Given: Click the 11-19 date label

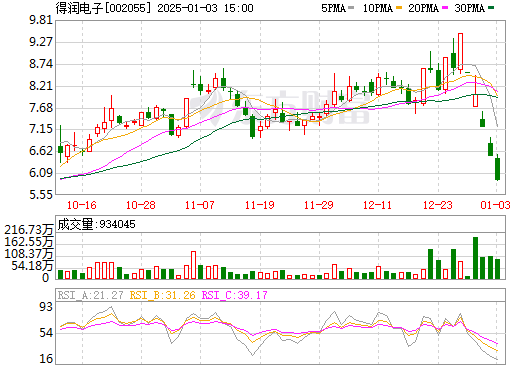Looking at the screenshot, I should [x=259, y=205].
